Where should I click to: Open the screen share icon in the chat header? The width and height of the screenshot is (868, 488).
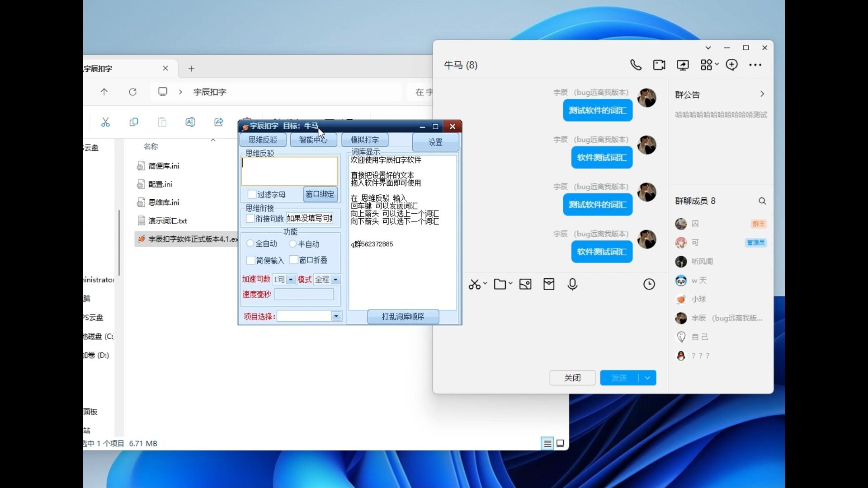coord(683,65)
